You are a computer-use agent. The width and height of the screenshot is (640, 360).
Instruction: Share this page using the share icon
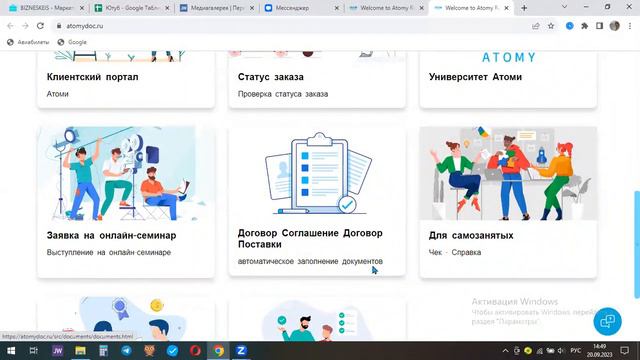(x=536, y=26)
